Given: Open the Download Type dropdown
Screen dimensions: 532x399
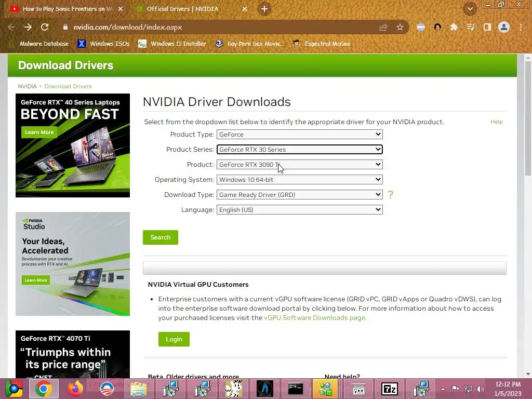Looking at the screenshot, I should 300,195.
